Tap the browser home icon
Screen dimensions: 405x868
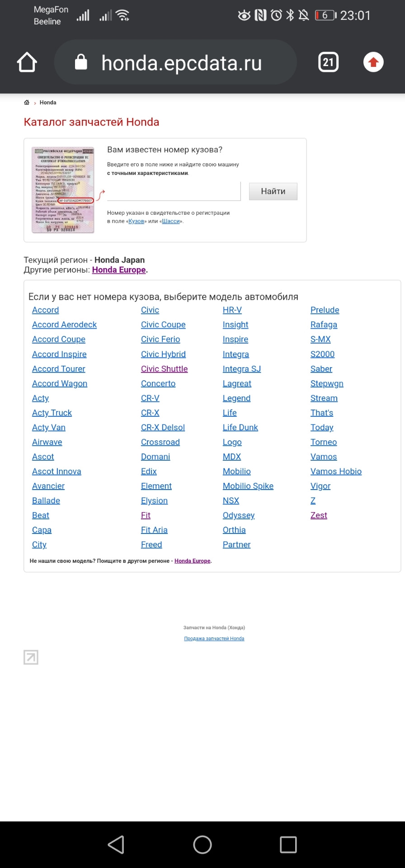pos(27,62)
